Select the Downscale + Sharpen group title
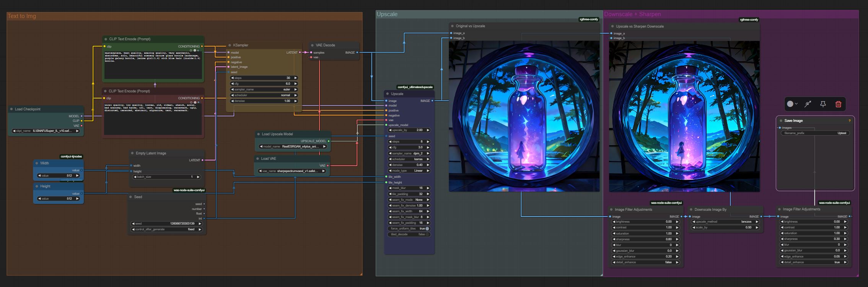This screenshot has width=868, height=287. pos(632,14)
